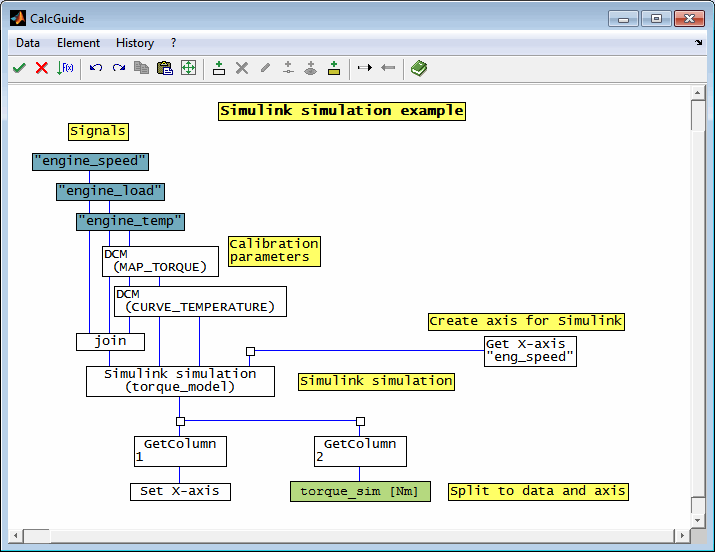Close the CalcGuide window

click(689, 19)
